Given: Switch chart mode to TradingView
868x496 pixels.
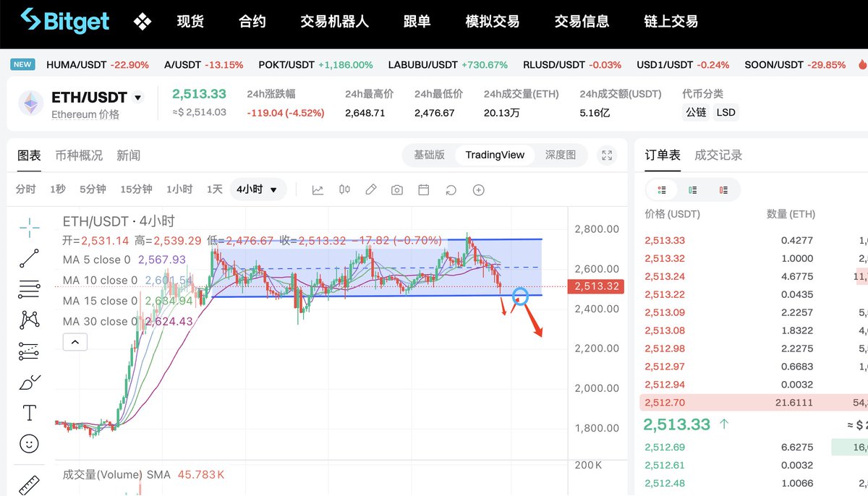Looking at the screenshot, I should pyautogui.click(x=495, y=155).
